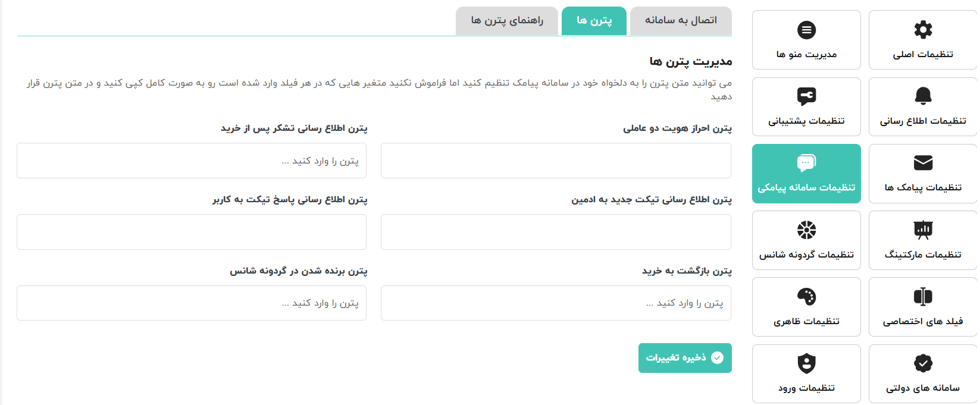Image resolution: width=980 pixels, height=405 pixels.
Task: Click the presentation chart icon for تنظیمات مارکتینگ
Action: (923, 230)
